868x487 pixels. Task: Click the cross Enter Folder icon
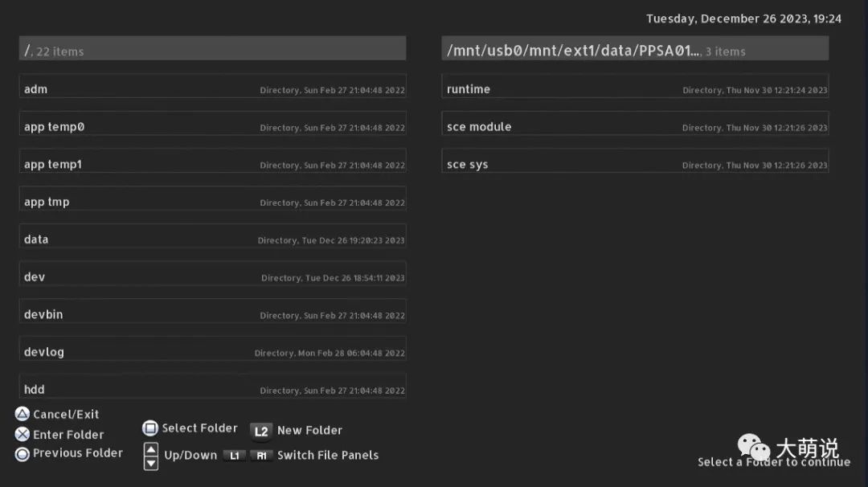22,434
